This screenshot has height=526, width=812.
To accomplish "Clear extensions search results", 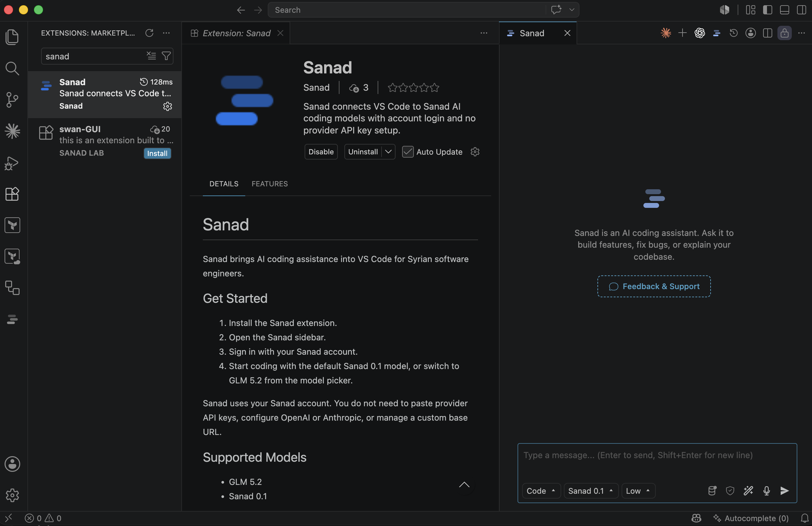I will tap(151, 56).
